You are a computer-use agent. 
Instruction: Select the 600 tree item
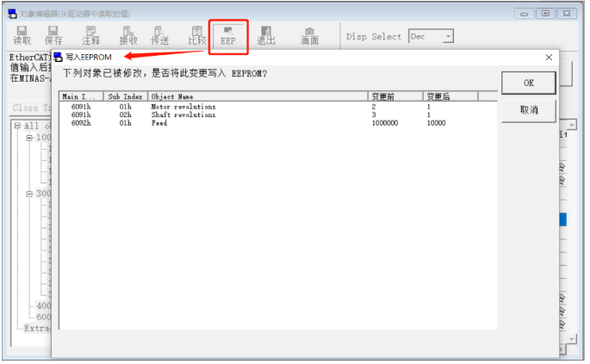pyautogui.click(x=43, y=317)
